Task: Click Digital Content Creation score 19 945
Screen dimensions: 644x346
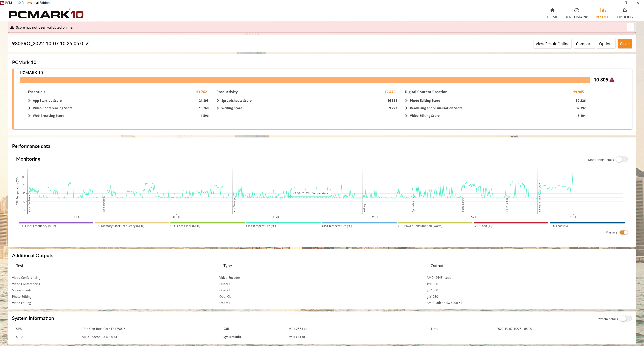Action: pyautogui.click(x=578, y=92)
